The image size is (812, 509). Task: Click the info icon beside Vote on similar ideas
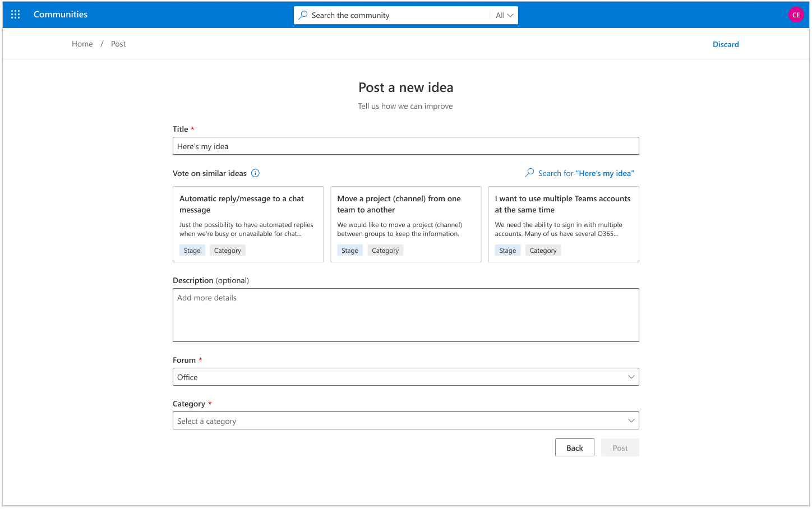255,173
